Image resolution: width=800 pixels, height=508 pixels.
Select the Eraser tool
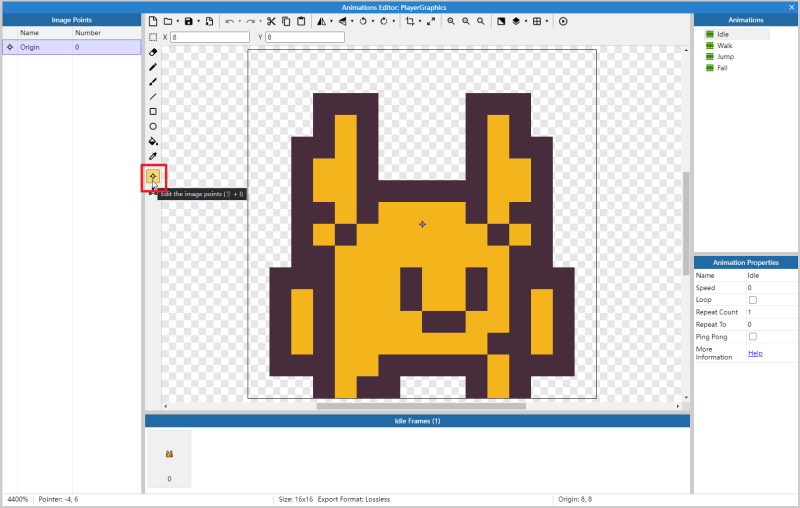click(153, 52)
